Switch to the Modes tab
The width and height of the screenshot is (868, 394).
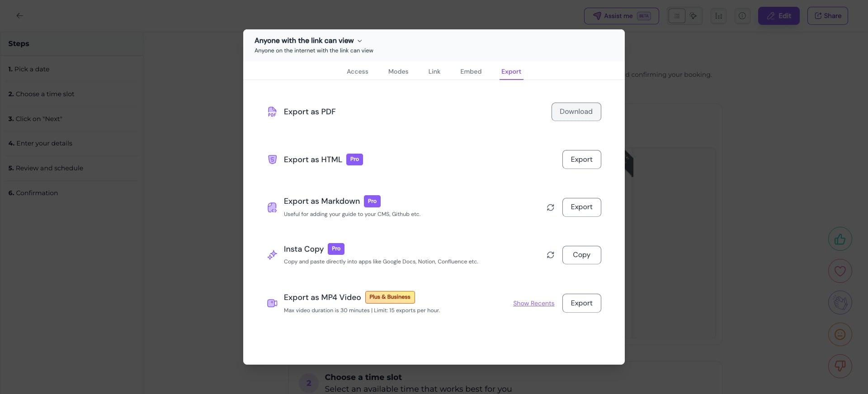398,71
